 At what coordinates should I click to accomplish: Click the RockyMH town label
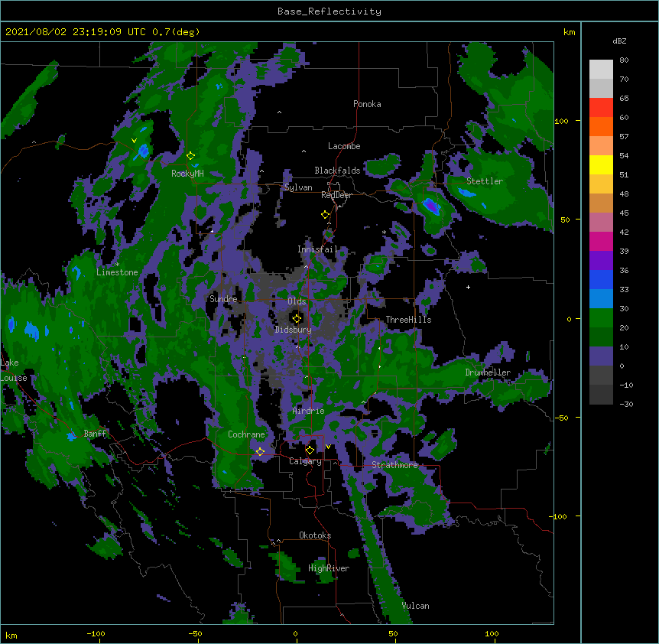coord(187,174)
